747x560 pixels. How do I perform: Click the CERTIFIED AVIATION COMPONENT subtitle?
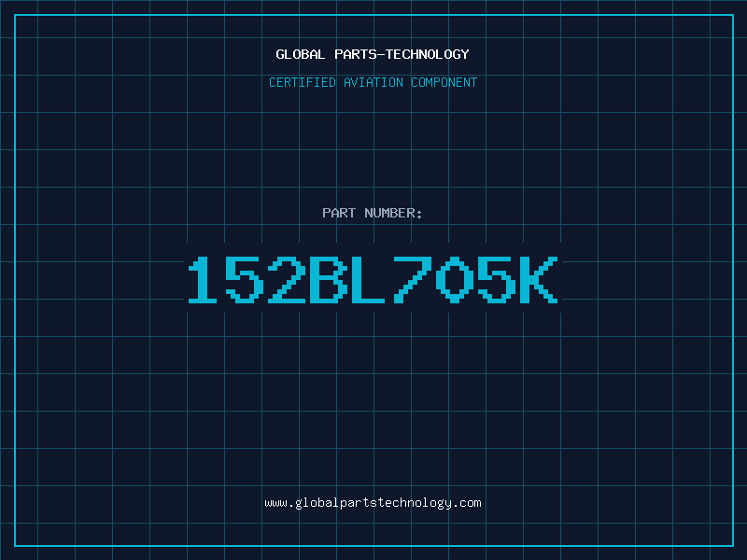[373, 82]
